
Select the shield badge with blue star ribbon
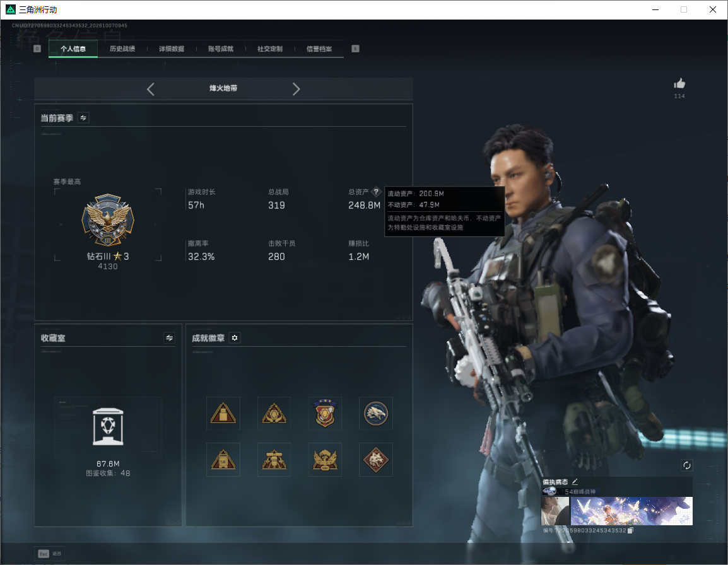pyautogui.click(x=325, y=413)
